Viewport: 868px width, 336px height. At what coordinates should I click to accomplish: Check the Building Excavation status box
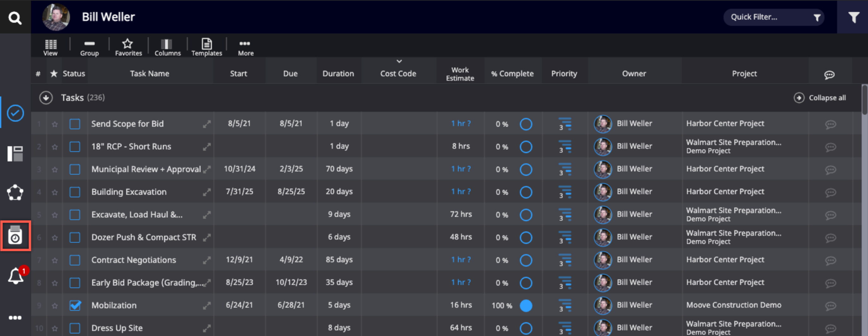(75, 192)
